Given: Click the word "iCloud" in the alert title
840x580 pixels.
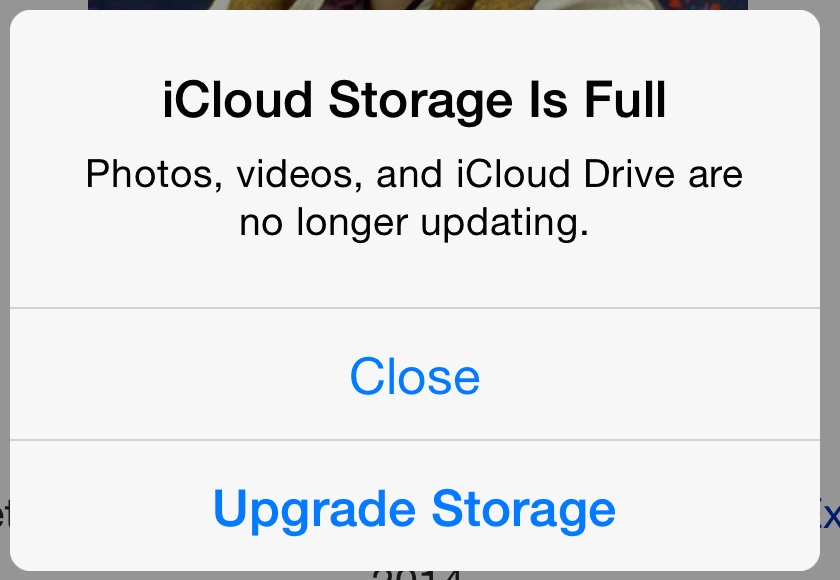Looking at the screenshot, I should [237, 100].
